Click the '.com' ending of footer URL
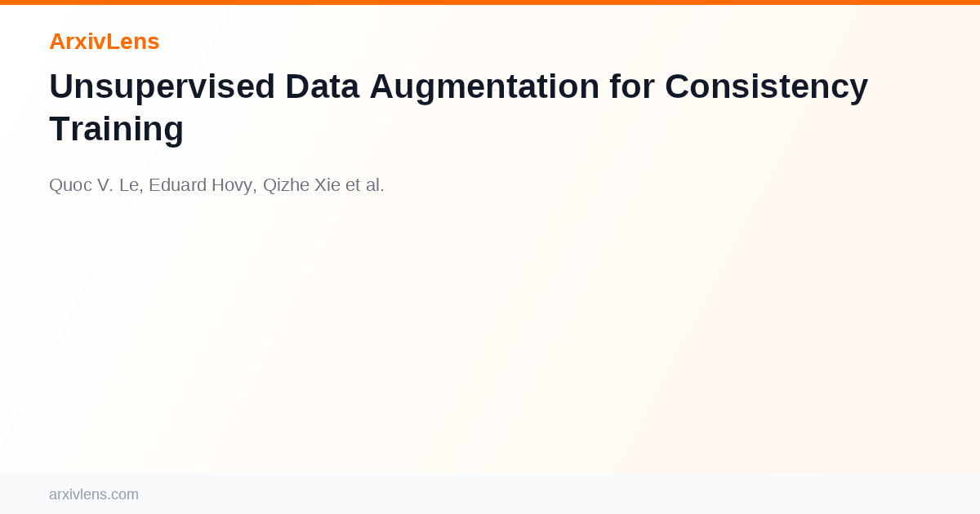Screen dimensions: 980x514 tap(123, 494)
